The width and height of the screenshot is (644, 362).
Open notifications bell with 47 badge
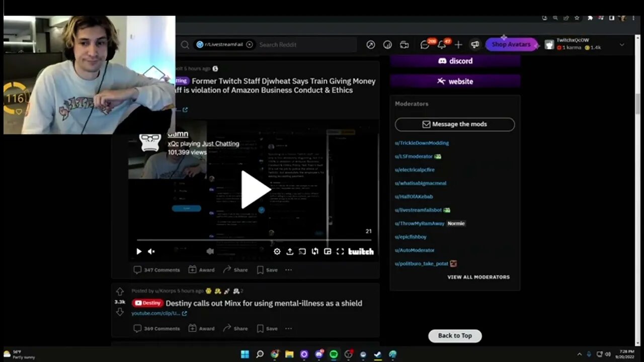[x=442, y=45]
